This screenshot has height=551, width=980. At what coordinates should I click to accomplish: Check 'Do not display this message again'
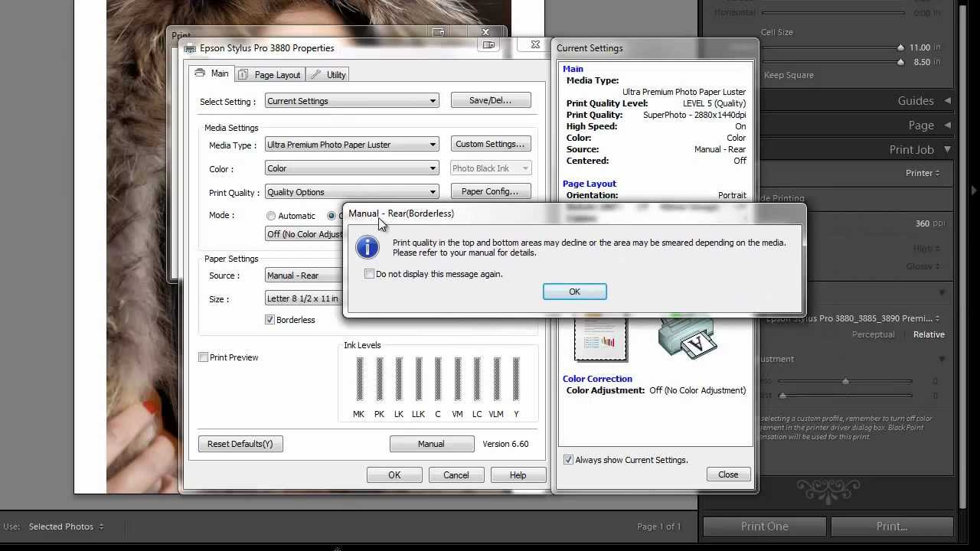pos(370,274)
